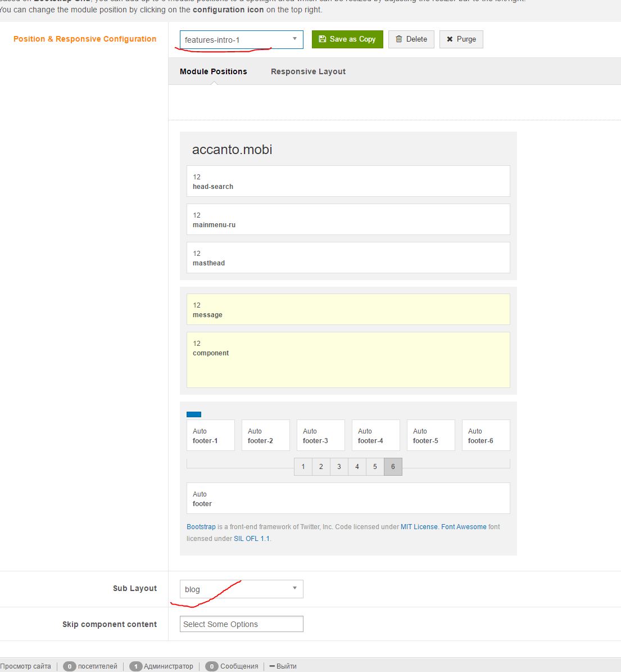This screenshot has height=672, width=621.
Task: Select the component position block
Action: coord(348,360)
